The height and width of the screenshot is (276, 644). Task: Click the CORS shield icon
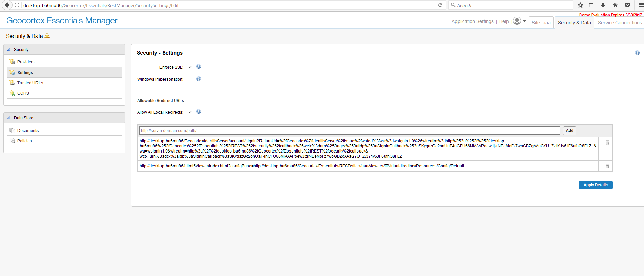12,93
